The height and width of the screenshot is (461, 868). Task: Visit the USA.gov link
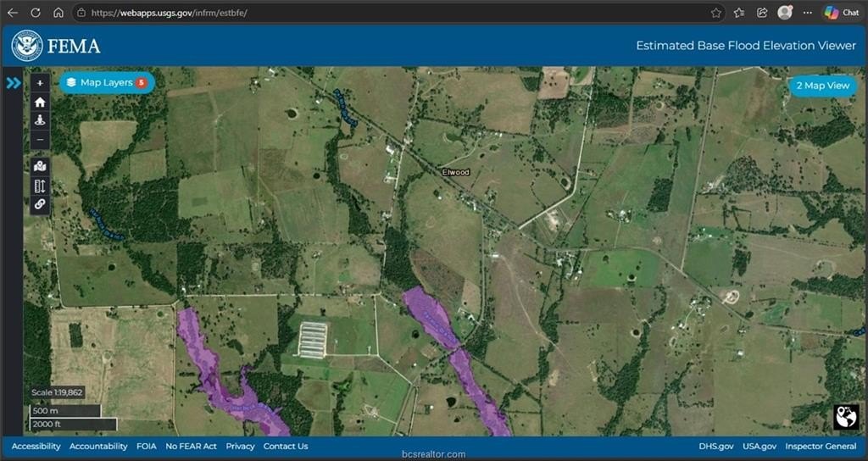click(759, 446)
